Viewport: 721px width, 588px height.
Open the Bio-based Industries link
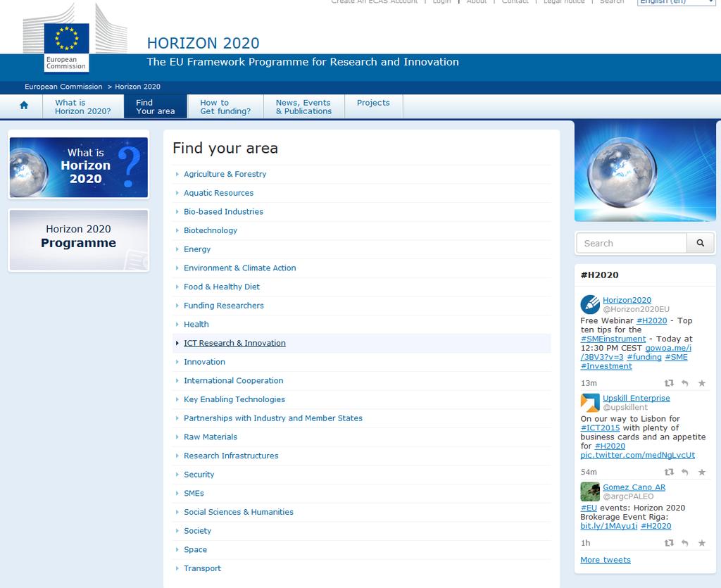click(223, 211)
